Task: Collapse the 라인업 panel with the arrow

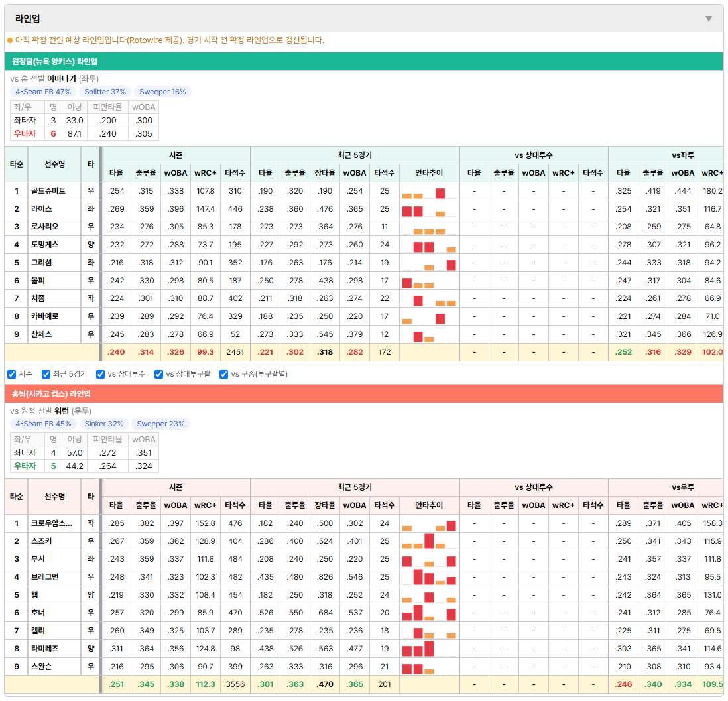Action: click(709, 19)
